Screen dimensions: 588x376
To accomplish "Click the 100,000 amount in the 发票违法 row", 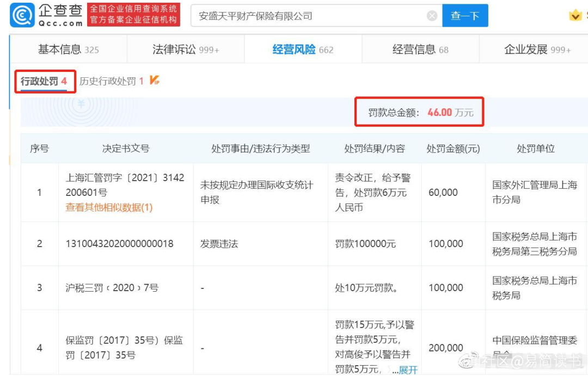I will pos(445,244).
